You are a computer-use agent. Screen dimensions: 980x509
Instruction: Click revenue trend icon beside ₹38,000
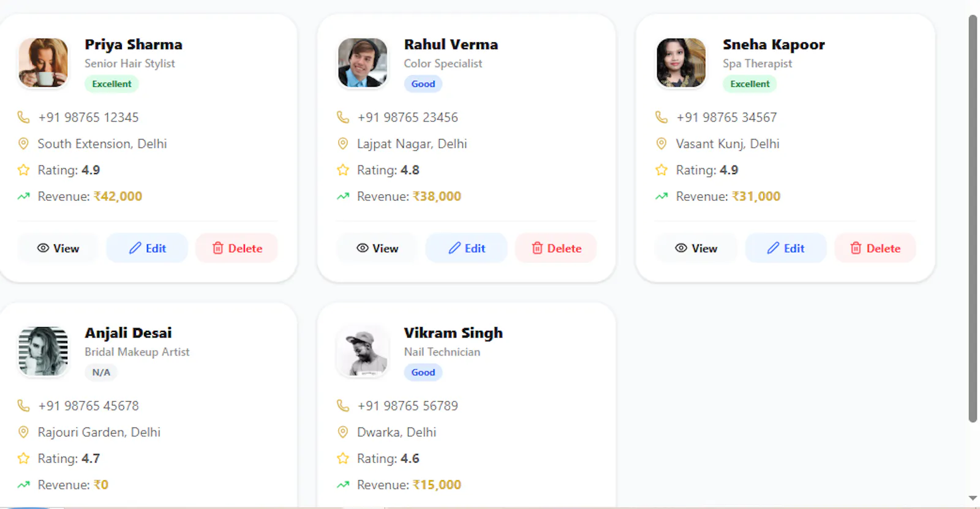[x=343, y=197]
